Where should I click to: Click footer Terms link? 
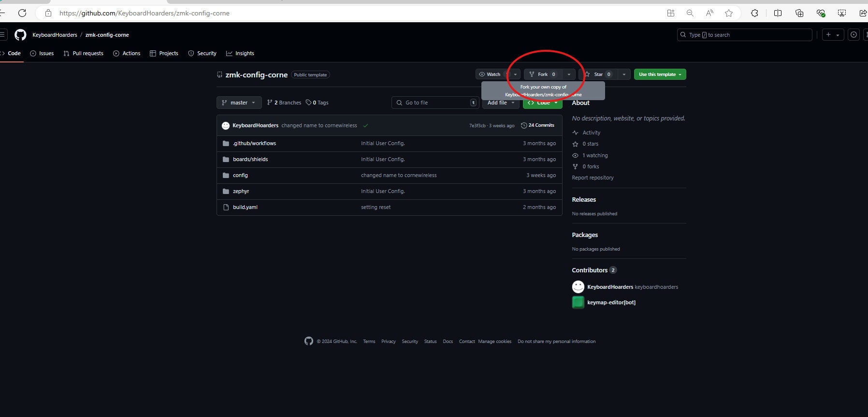pyautogui.click(x=369, y=342)
